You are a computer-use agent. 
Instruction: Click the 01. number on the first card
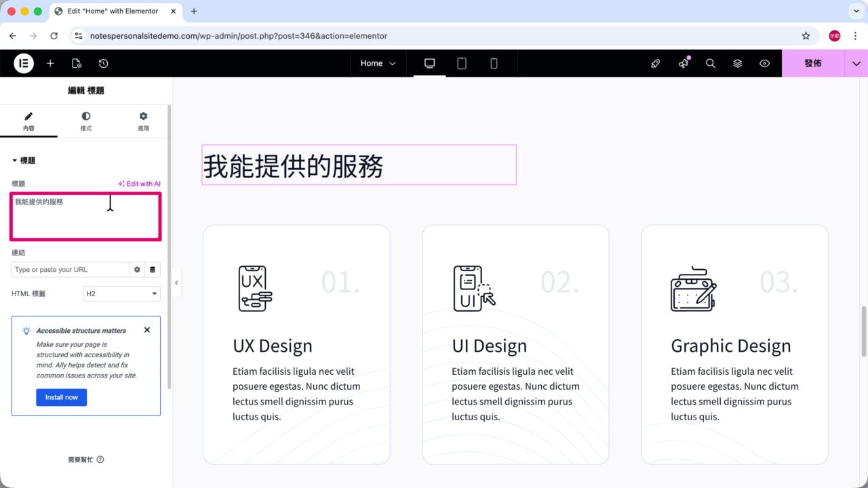point(340,283)
